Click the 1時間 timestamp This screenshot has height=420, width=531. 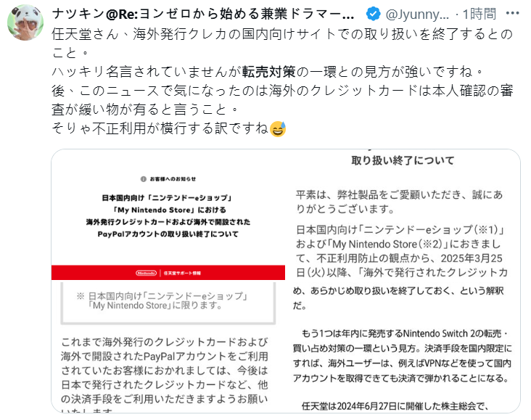(479, 15)
